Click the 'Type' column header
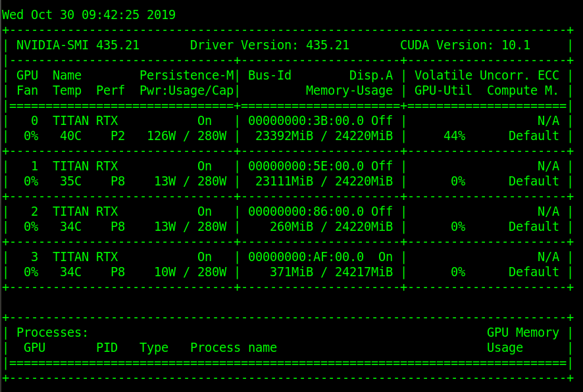 pyautogui.click(x=154, y=348)
